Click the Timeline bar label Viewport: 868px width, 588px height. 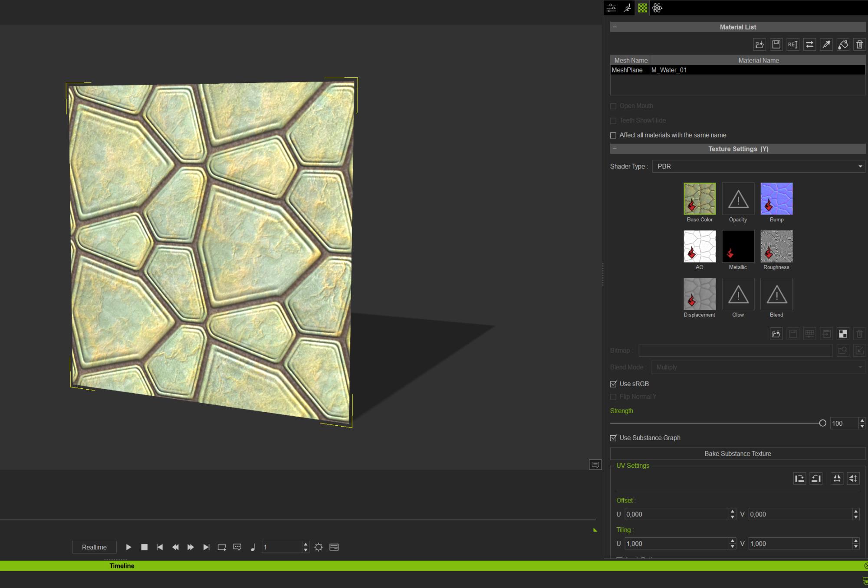[122, 566]
